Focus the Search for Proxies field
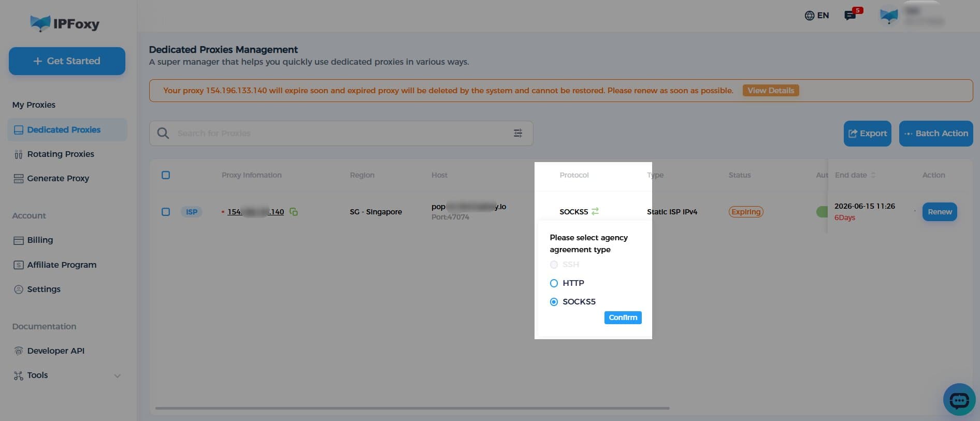 tap(342, 133)
